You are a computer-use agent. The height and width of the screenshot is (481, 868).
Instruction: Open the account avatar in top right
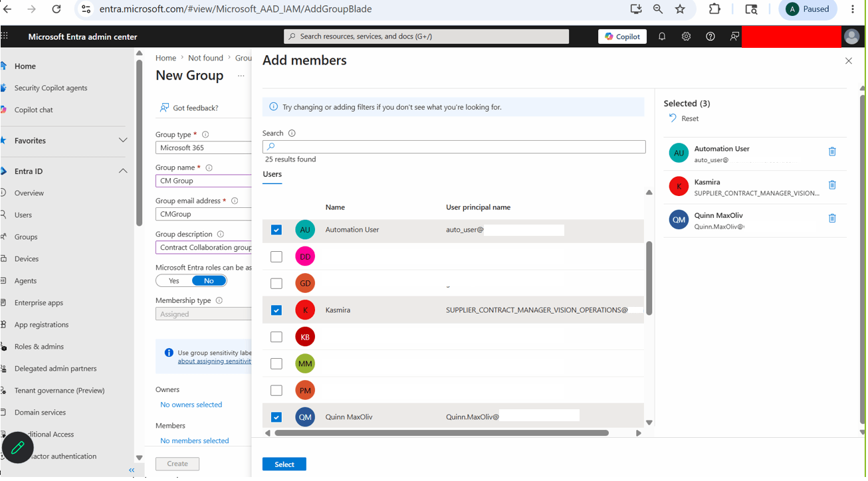pyautogui.click(x=851, y=37)
